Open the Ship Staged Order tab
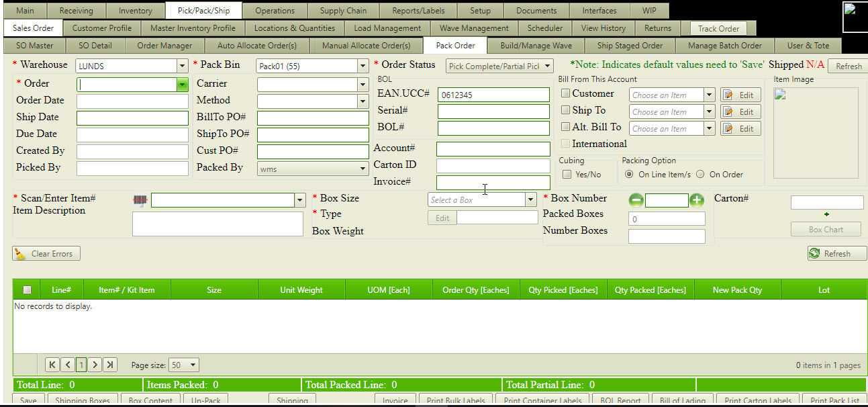The image size is (868, 407). pyautogui.click(x=630, y=46)
